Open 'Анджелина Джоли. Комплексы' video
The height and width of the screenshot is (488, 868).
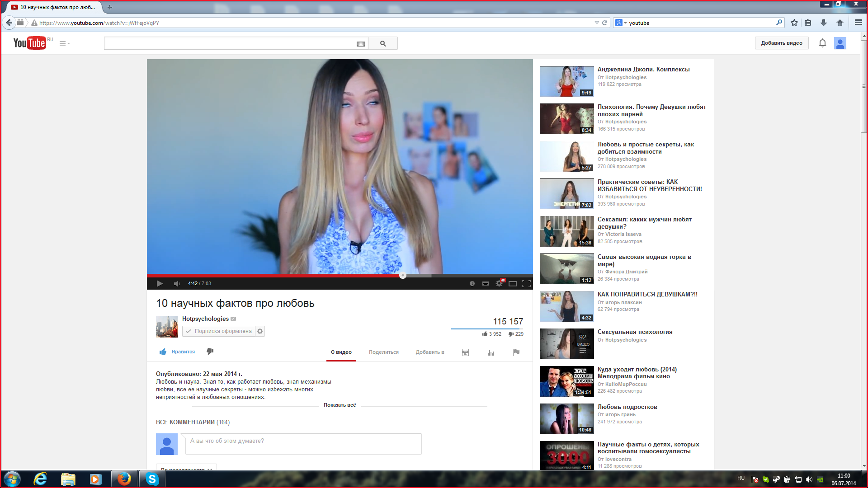pos(643,69)
